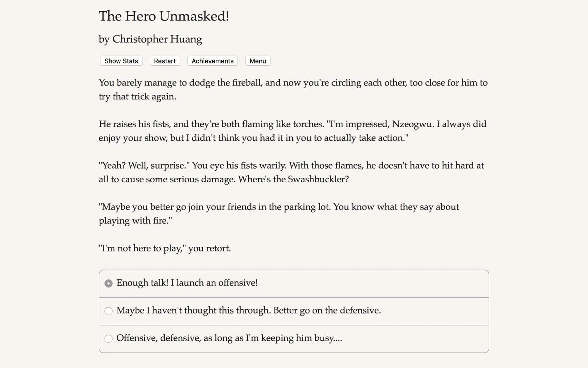Open the Achievements screen

(212, 61)
